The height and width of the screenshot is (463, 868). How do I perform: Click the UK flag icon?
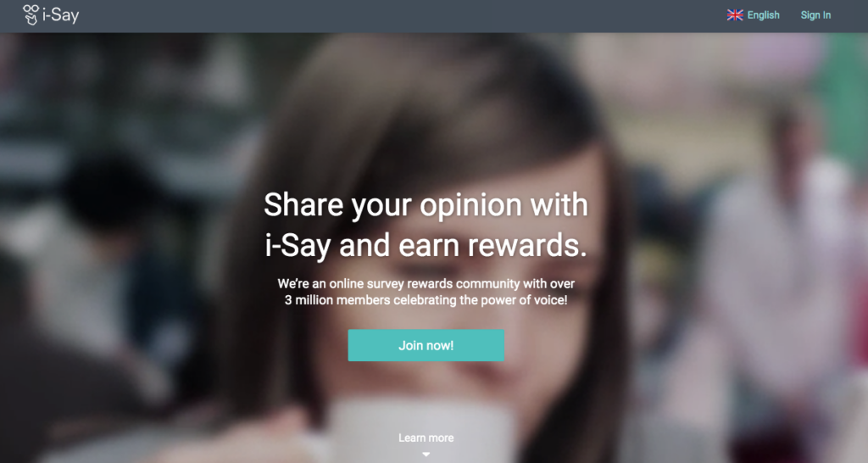click(735, 15)
